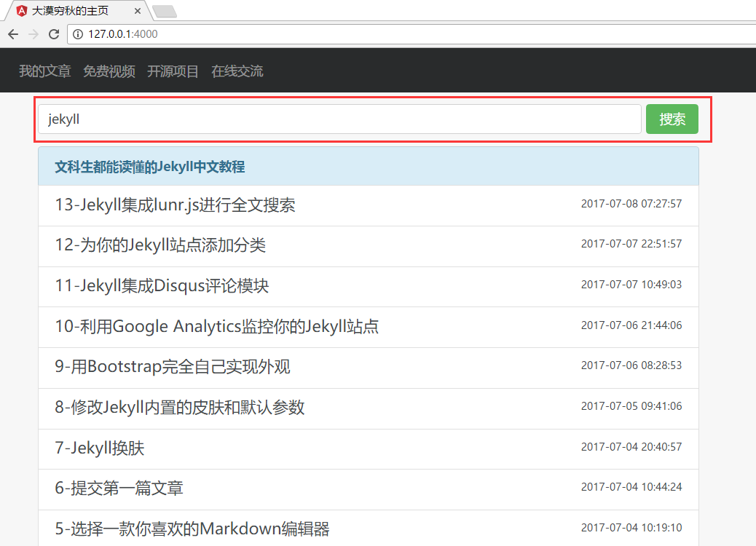Open 我的文章 nav menu item
This screenshot has width=756, height=546.
coord(45,71)
